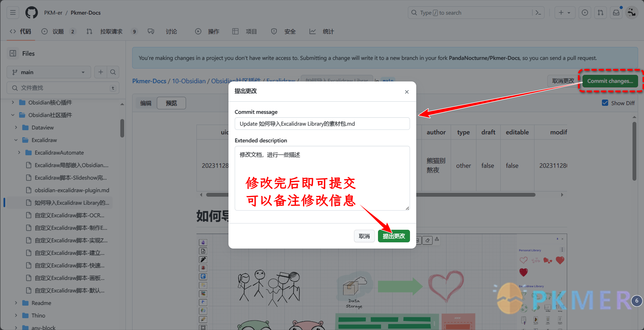The image size is (644, 330).
Task: Click the author column header
Action: point(436,132)
